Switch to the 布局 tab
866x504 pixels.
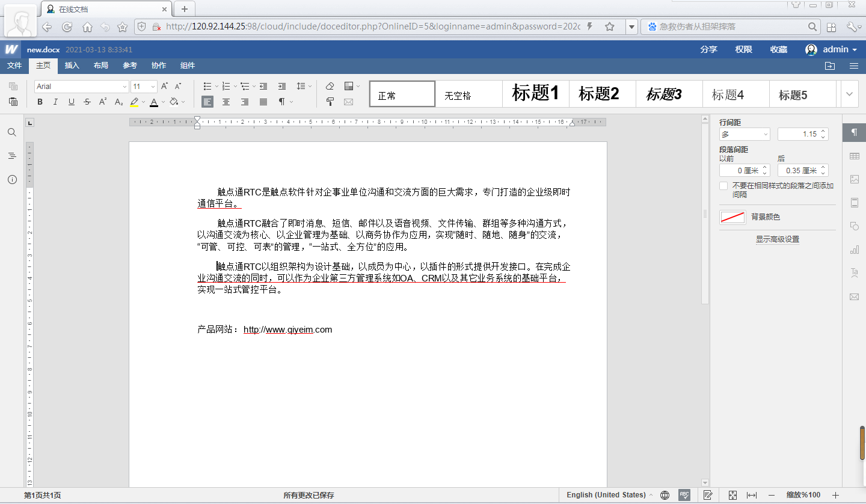pyautogui.click(x=101, y=66)
